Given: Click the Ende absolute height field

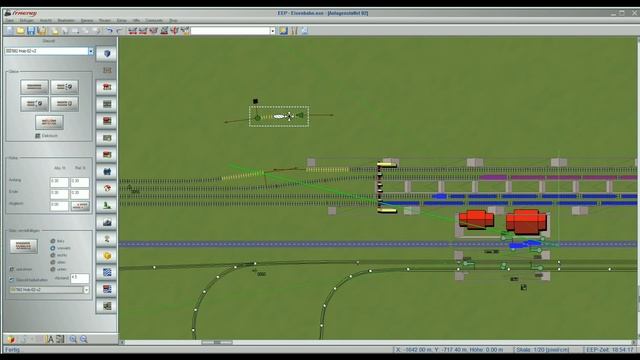Looking at the screenshot, I should 59,193.
